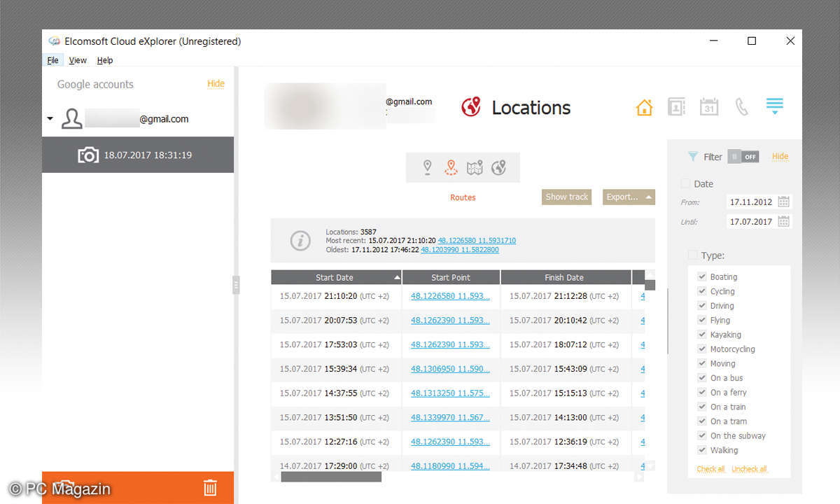Open the Calendar icon

[x=709, y=107]
